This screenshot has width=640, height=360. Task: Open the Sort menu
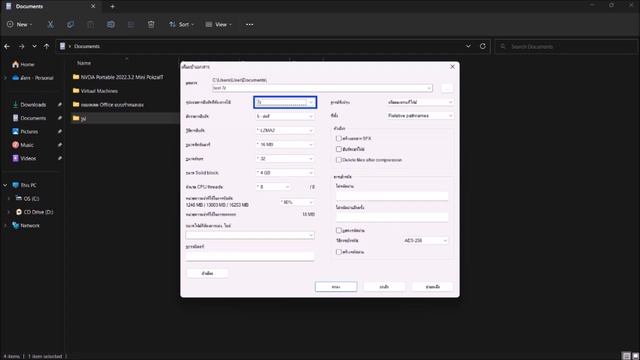(182, 24)
